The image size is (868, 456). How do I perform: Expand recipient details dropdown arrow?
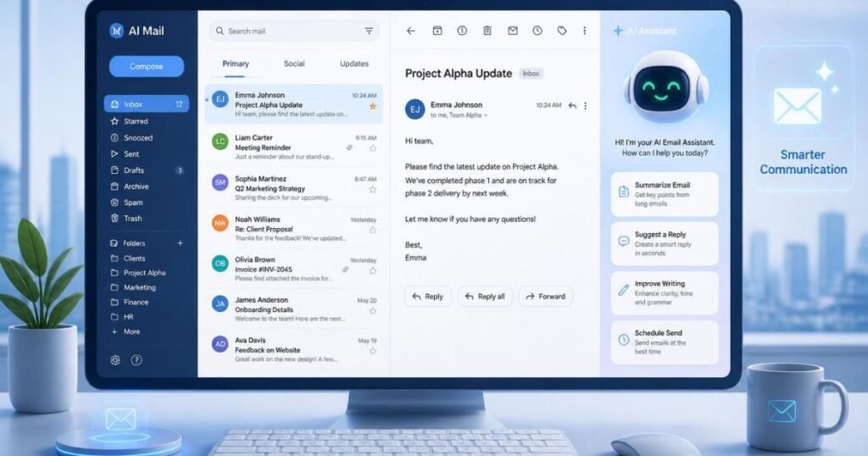[x=486, y=115]
